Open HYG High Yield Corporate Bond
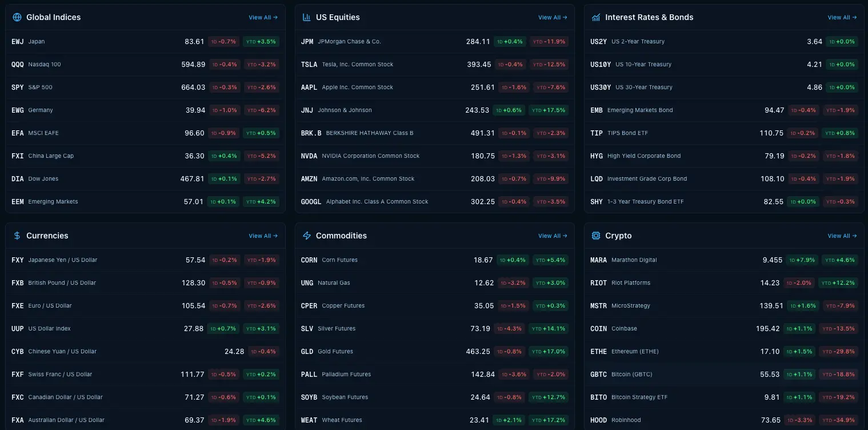This screenshot has height=430, width=868. point(724,156)
